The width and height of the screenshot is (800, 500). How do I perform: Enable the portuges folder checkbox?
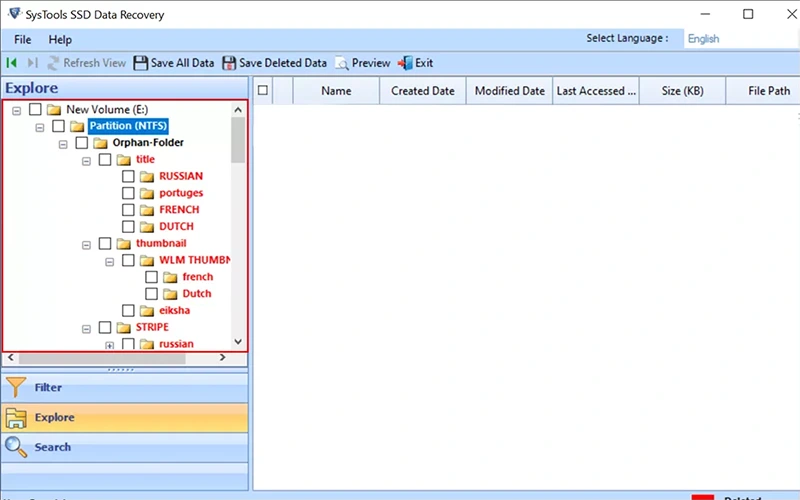128,193
